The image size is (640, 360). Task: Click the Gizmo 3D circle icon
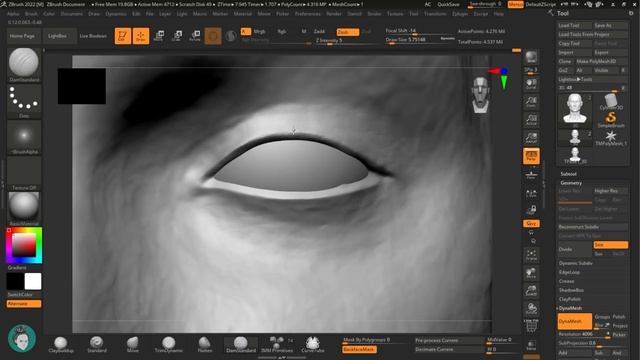[213, 36]
